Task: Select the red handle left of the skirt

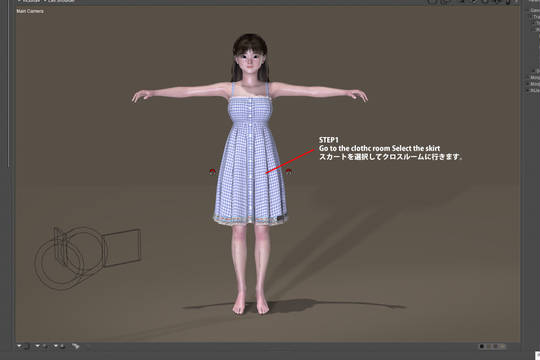Action: (212, 171)
